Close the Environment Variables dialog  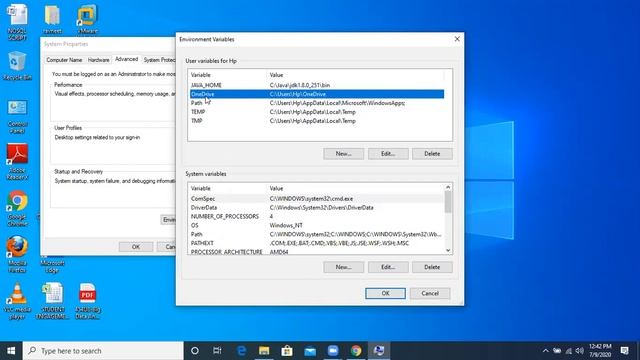pyautogui.click(x=457, y=39)
